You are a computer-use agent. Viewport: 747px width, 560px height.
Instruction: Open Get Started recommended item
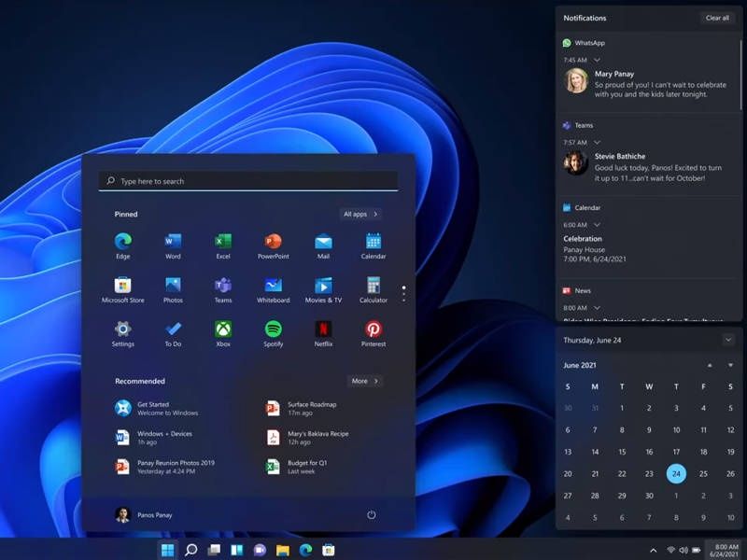pyautogui.click(x=156, y=409)
